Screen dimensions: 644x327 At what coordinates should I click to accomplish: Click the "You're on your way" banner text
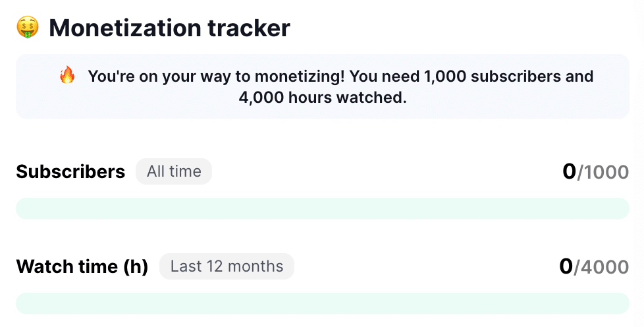coord(340,87)
